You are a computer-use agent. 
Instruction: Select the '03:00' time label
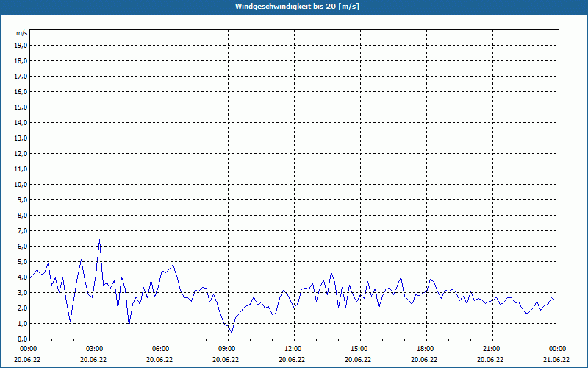pyautogui.click(x=96, y=349)
